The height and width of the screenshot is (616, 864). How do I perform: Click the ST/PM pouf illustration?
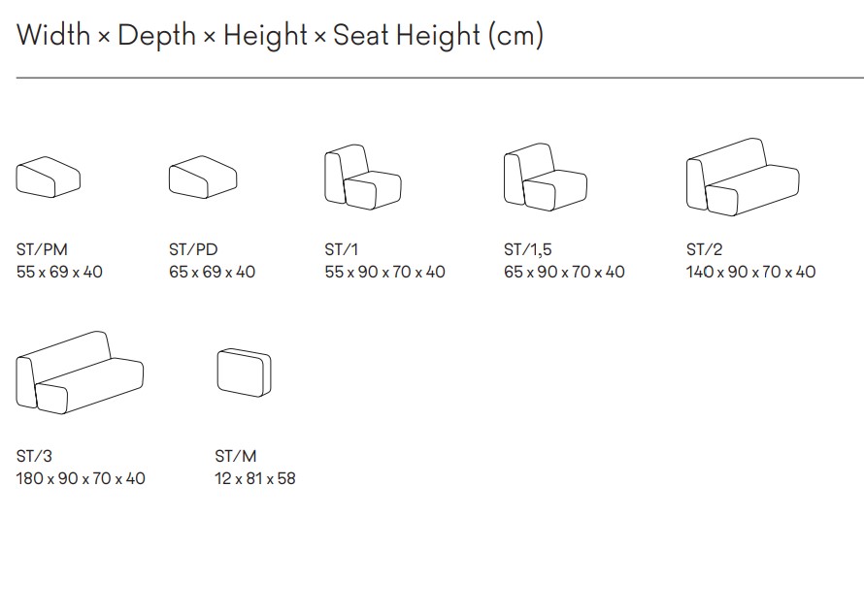49,177
